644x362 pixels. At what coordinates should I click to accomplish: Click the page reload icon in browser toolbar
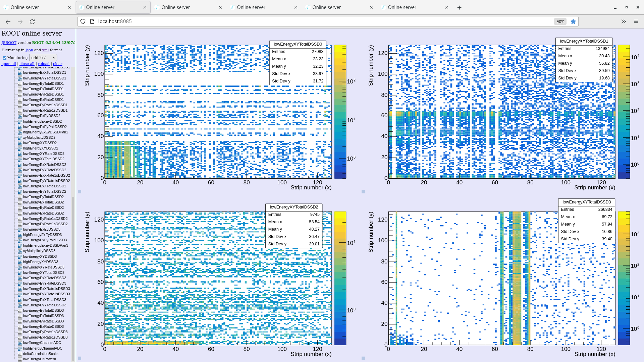tap(32, 21)
